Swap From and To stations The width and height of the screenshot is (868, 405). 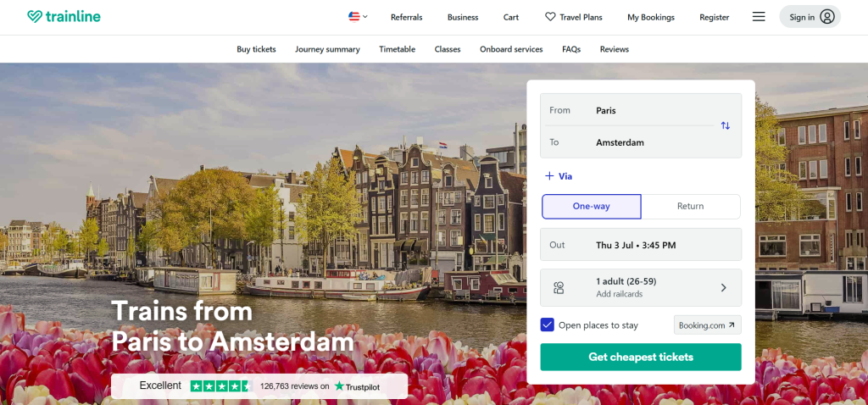(x=726, y=125)
